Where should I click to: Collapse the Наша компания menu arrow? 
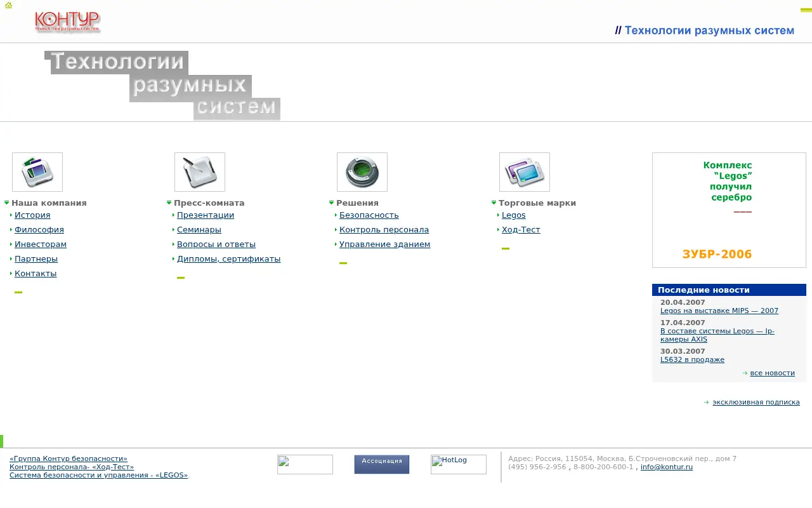7,203
